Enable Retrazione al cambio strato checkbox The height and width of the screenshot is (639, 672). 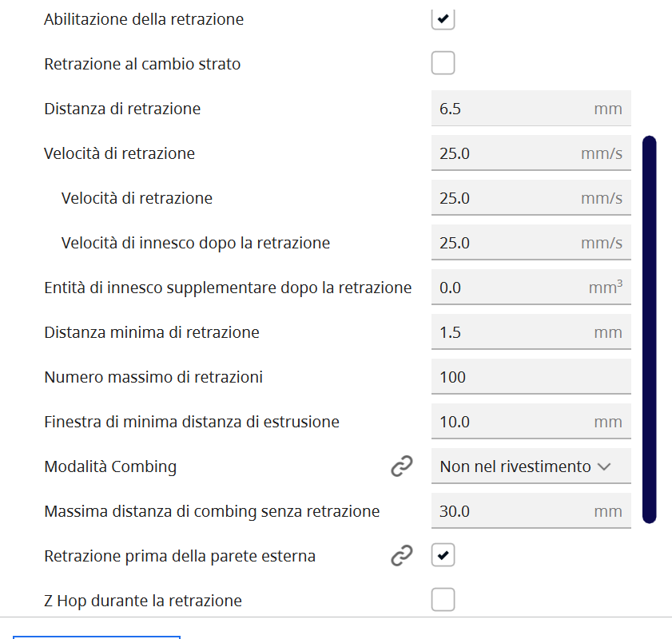pos(443,63)
